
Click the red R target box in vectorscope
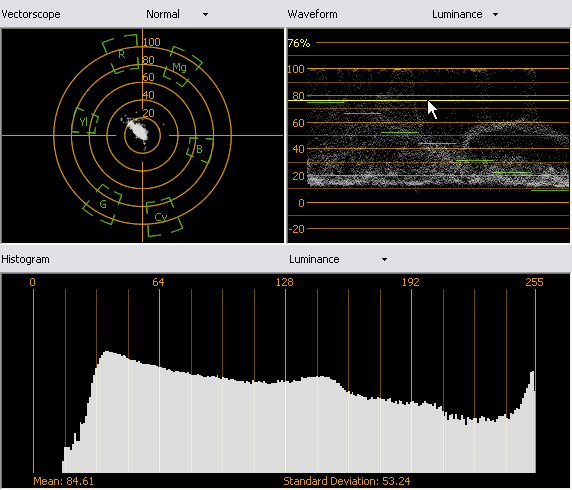121,54
